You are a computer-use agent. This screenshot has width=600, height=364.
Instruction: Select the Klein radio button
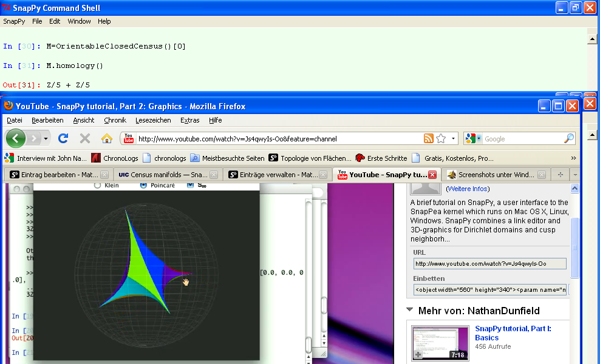pyautogui.click(x=97, y=186)
